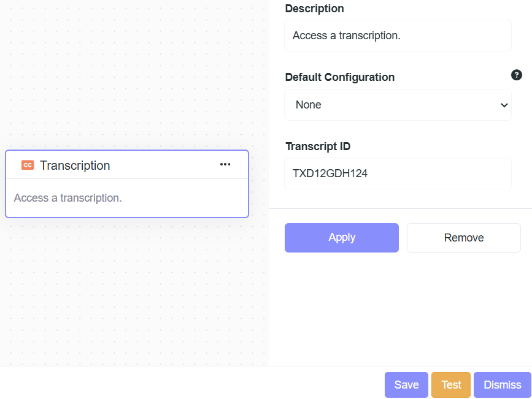Click the Default Configuration help question mark
The height and width of the screenshot is (399, 532).
click(x=517, y=75)
